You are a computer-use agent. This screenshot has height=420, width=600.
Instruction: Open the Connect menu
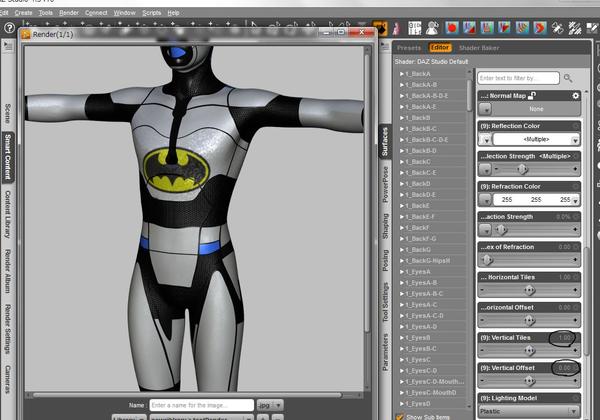tap(96, 13)
